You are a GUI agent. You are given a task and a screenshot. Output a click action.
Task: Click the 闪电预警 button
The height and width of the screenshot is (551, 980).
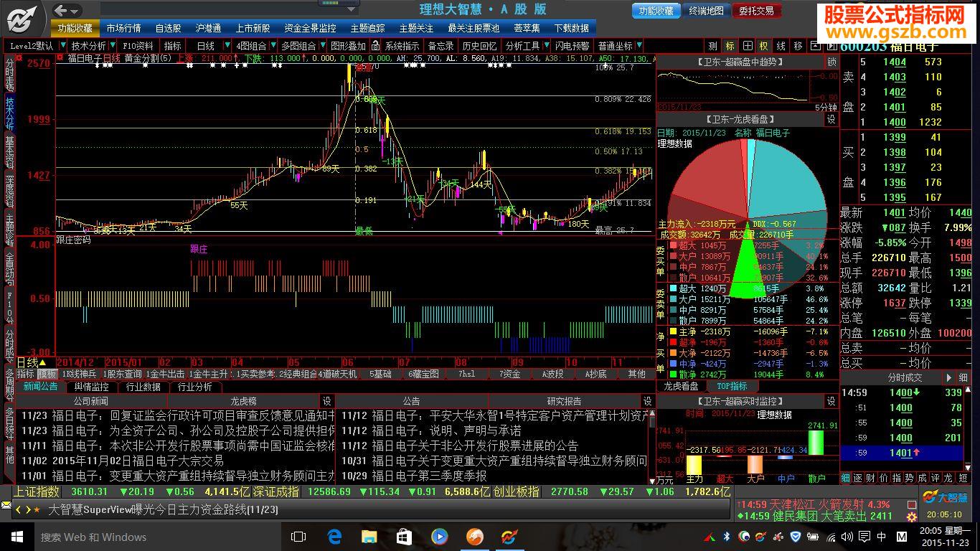coord(573,46)
